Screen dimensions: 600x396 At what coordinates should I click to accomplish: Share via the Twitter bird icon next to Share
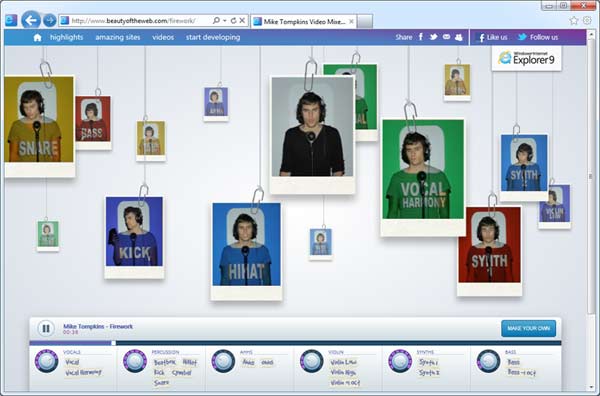434,37
